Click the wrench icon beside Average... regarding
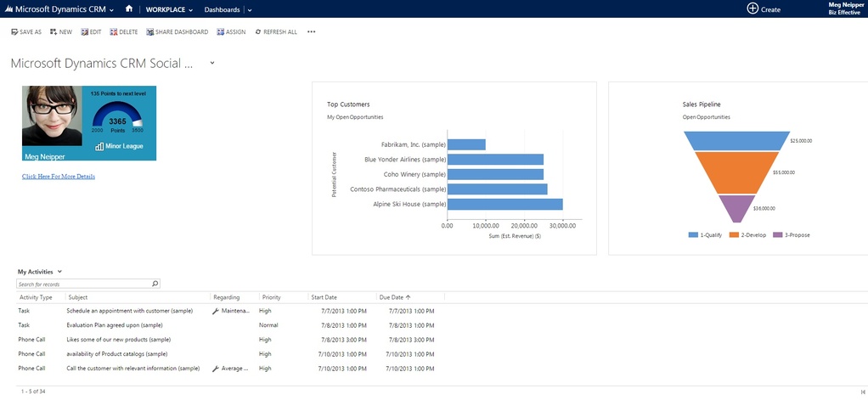This screenshot has height=400, width=868. pos(216,369)
